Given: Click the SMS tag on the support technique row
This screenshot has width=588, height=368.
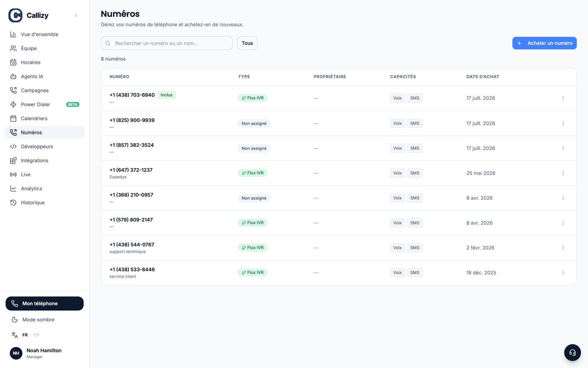Looking at the screenshot, I should pos(415,248).
